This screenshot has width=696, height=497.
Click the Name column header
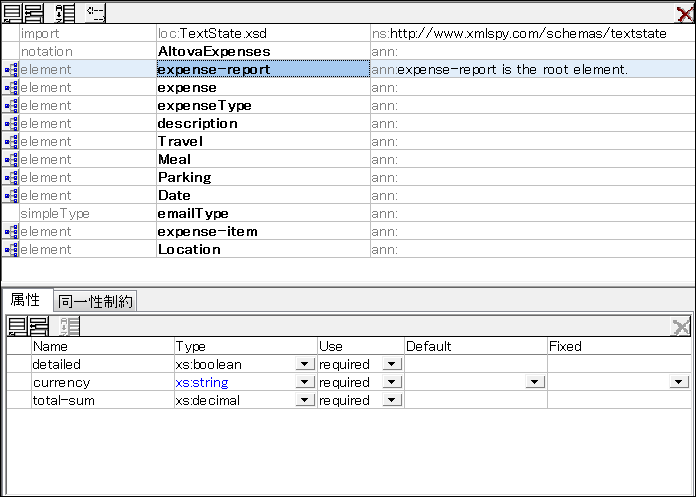103,346
